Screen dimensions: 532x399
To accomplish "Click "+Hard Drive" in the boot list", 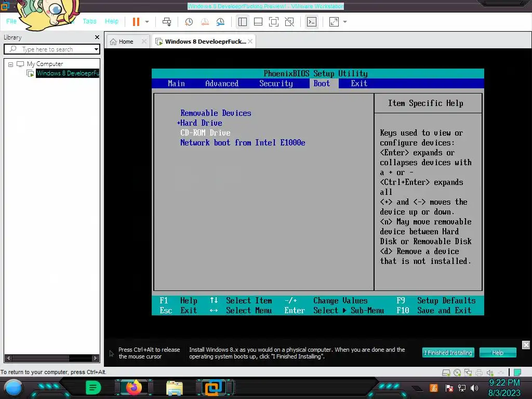I will [199, 123].
